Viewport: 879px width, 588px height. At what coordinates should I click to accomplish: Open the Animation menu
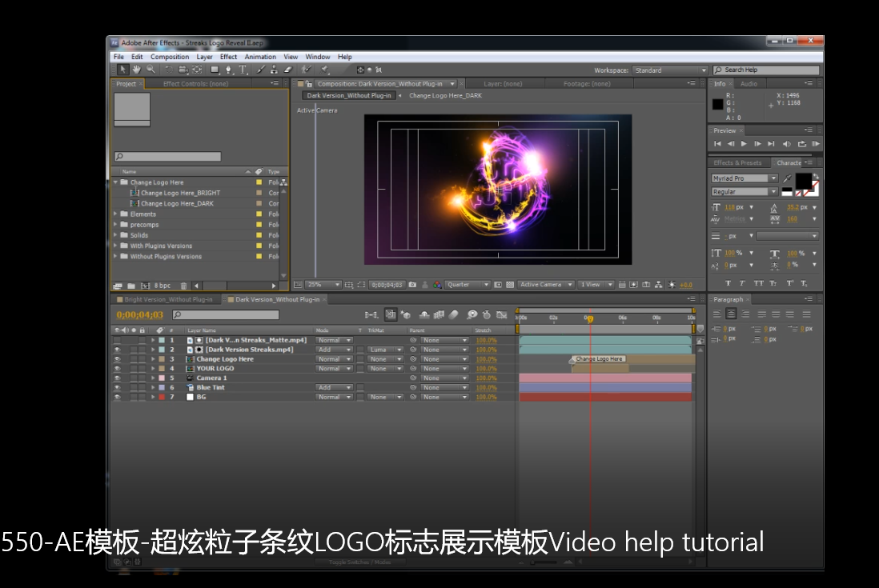(260, 57)
